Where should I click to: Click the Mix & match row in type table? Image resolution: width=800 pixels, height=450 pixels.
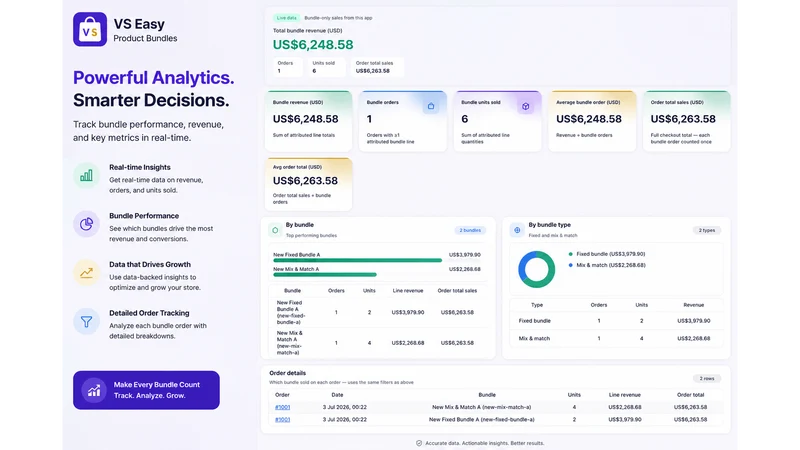click(x=616, y=338)
